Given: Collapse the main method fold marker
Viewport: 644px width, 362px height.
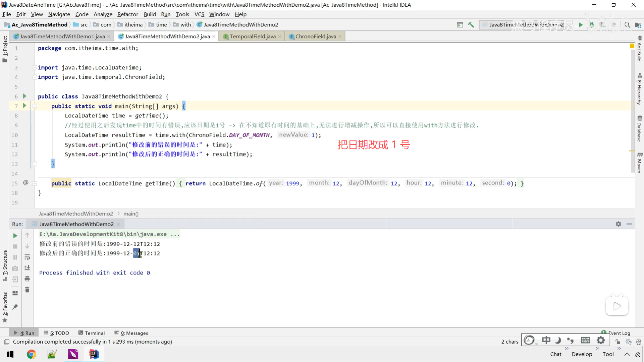Looking at the screenshot, I should coord(35,106).
